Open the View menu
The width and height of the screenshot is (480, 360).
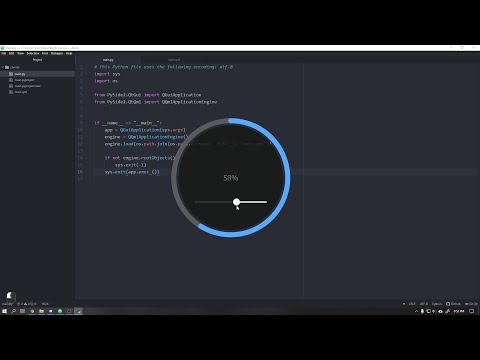(20, 53)
